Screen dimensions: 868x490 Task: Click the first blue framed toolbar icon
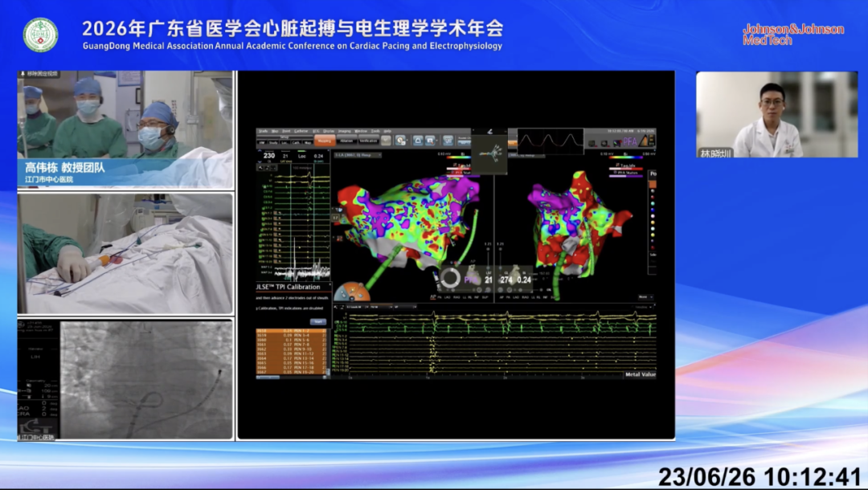[x=418, y=140]
